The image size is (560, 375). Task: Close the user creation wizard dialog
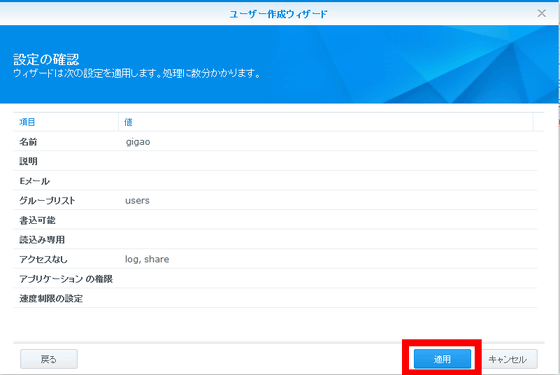(541, 14)
